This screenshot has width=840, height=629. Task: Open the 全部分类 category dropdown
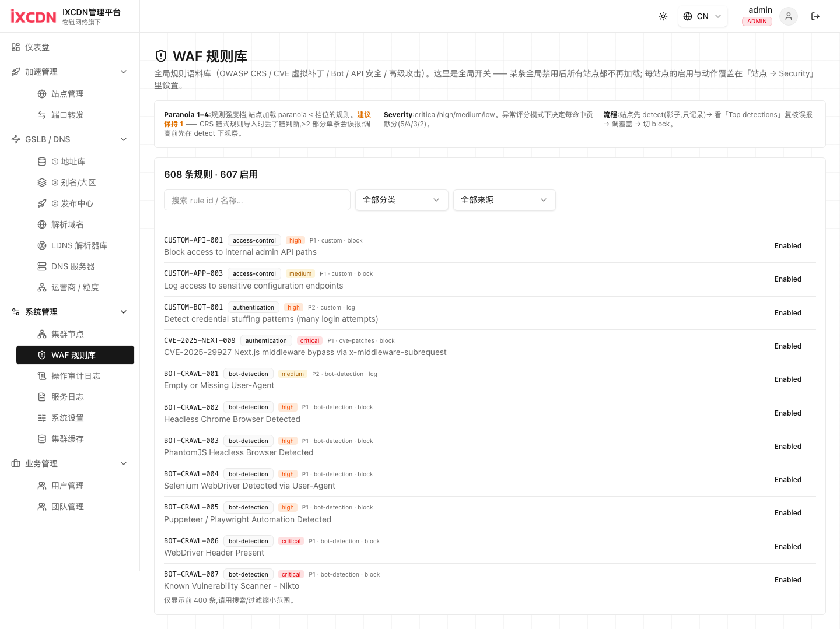tap(402, 200)
